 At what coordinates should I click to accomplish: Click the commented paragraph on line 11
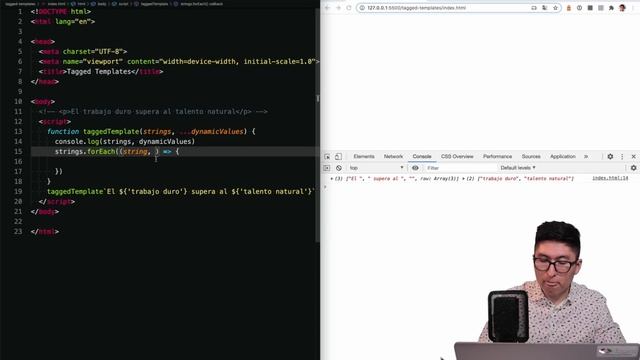click(x=153, y=111)
